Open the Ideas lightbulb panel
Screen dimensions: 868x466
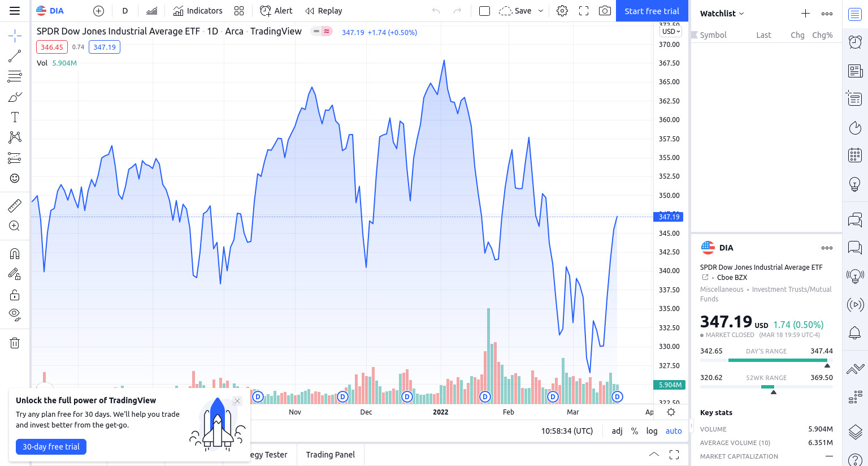855,184
